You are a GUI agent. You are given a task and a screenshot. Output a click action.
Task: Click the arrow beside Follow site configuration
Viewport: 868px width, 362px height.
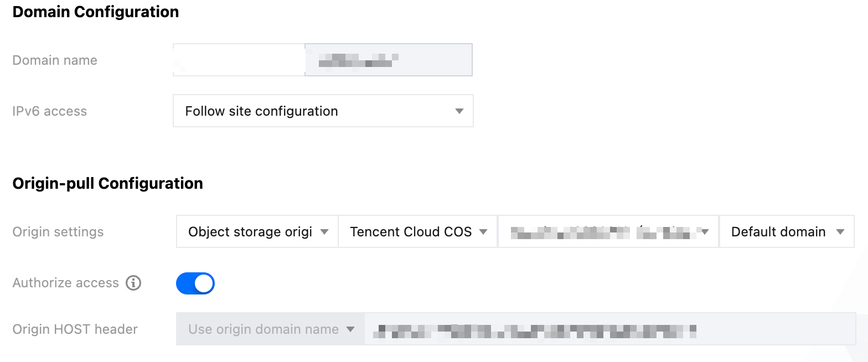coord(459,111)
